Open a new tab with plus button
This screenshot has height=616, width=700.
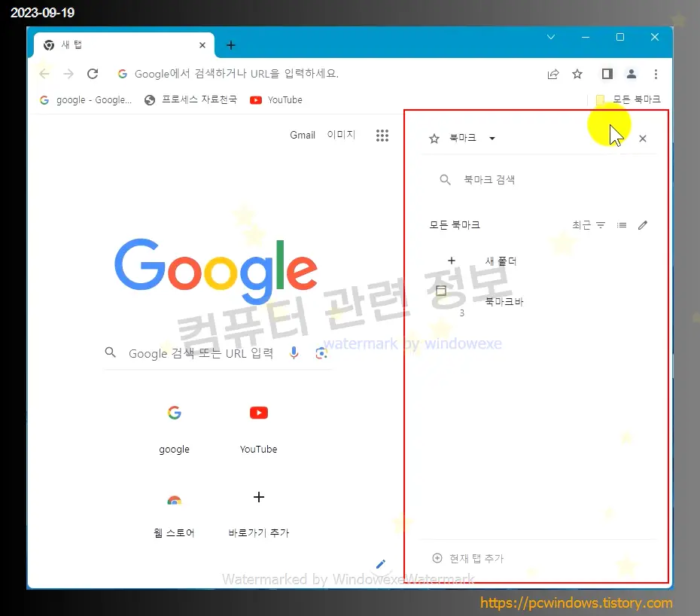[x=231, y=45]
